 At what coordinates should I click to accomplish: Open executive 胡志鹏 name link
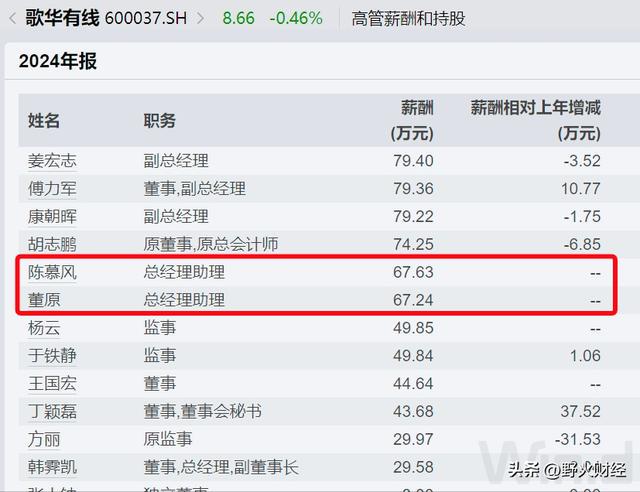(x=52, y=244)
